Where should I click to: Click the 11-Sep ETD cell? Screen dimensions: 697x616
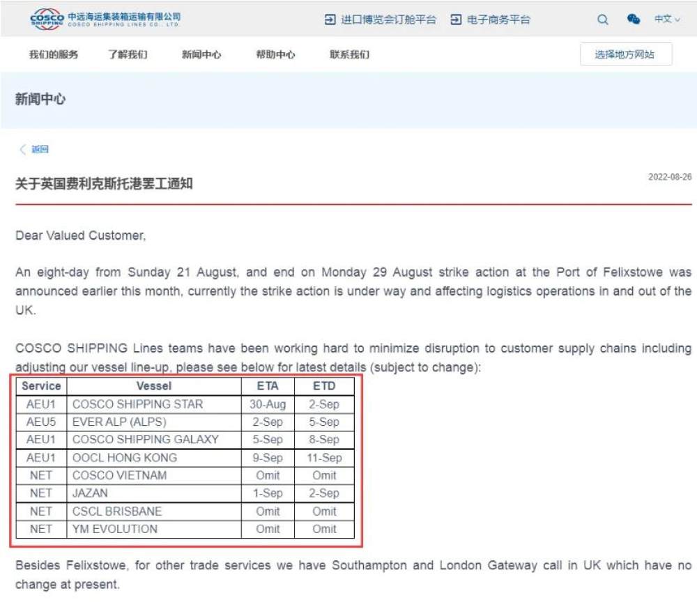[324, 458]
